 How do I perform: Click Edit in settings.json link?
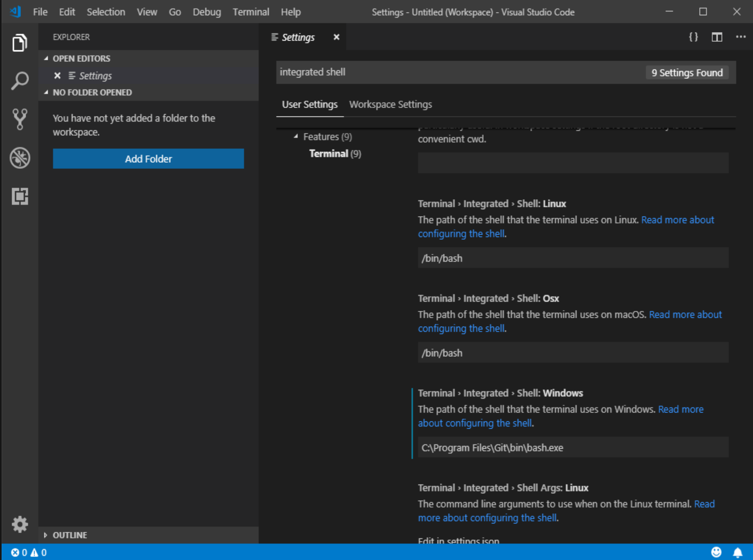pos(458,541)
